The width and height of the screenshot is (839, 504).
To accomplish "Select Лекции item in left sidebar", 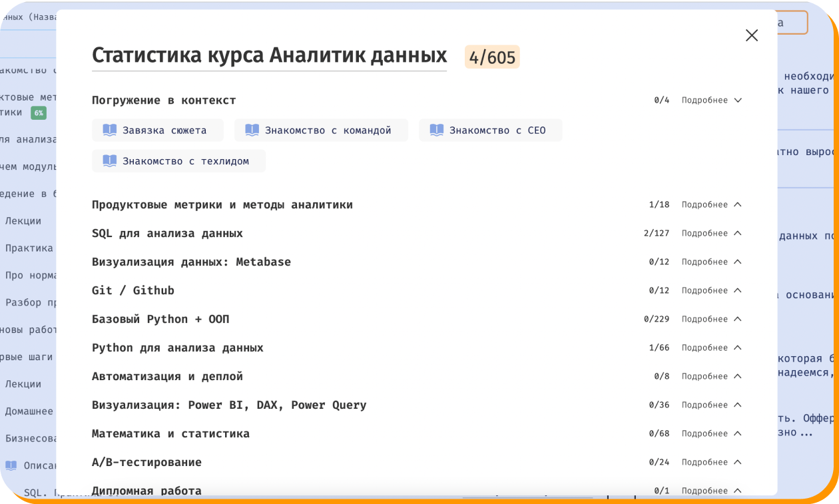I will [x=23, y=221].
